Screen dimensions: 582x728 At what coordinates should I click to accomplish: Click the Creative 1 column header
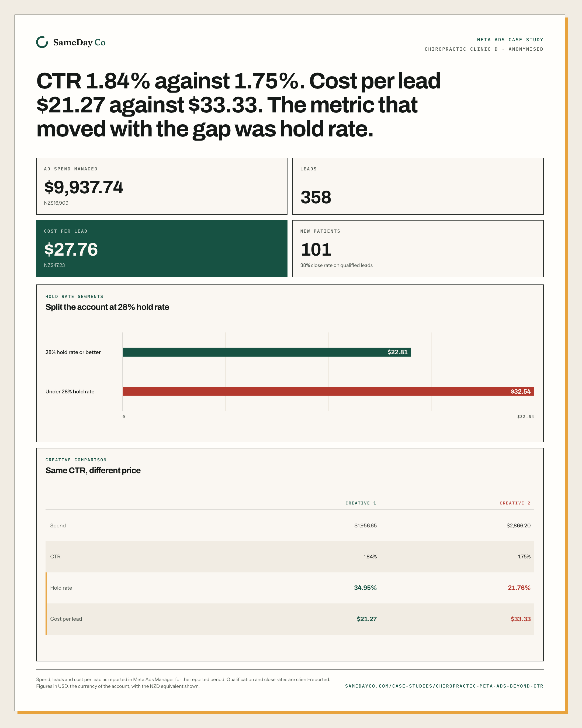[361, 503]
